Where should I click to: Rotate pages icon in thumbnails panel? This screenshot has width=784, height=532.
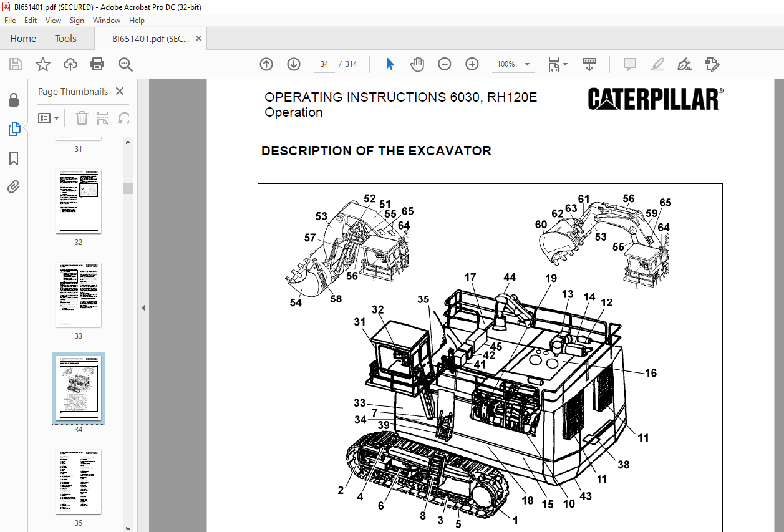pos(123,118)
